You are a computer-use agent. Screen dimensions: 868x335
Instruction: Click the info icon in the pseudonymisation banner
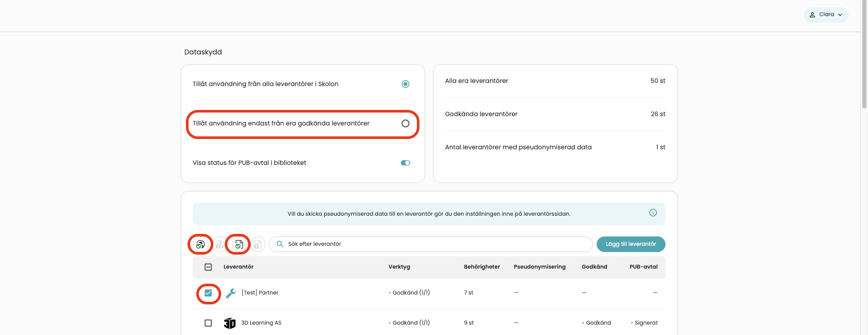(x=653, y=213)
